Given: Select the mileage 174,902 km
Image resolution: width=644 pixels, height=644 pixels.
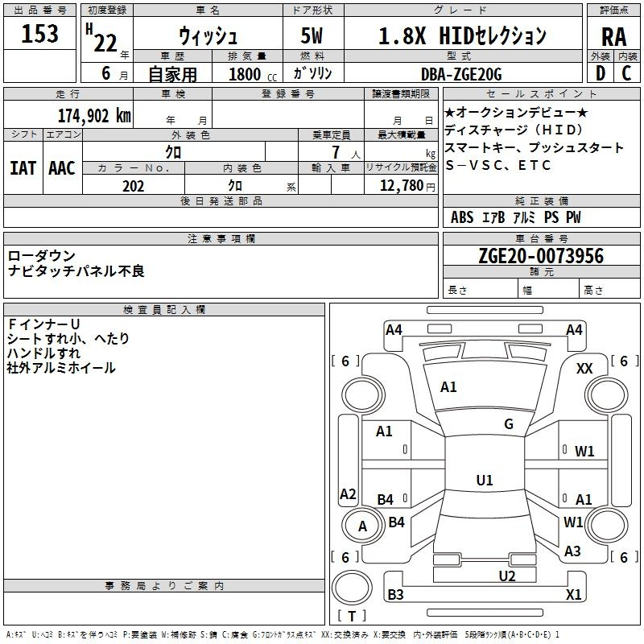Looking at the screenshot, I should point(94,116).
